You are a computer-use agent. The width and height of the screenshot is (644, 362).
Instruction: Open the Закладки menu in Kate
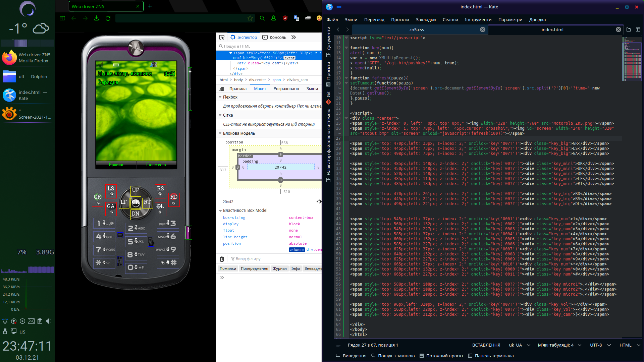[426, 19]
